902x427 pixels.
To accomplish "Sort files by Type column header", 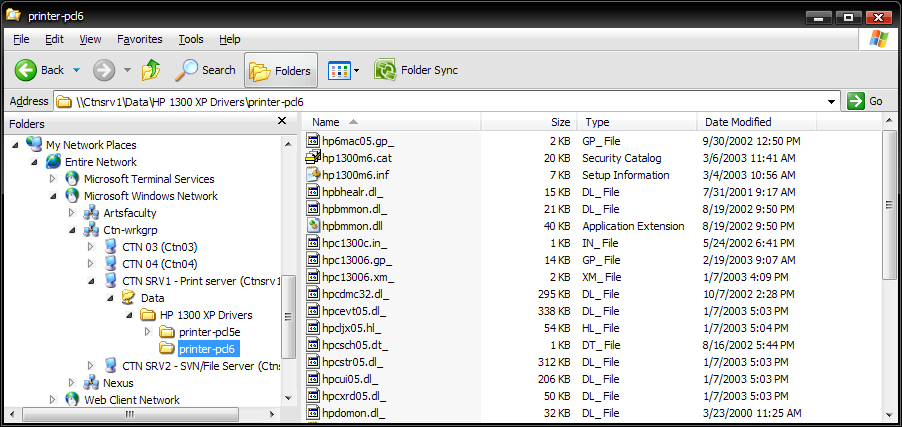I will (x=637, y=122).
